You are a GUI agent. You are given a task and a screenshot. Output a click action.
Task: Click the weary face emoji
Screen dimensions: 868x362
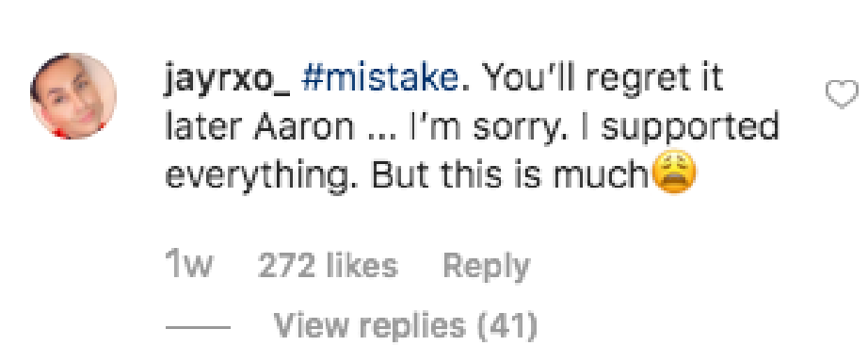tap(674, 172)
